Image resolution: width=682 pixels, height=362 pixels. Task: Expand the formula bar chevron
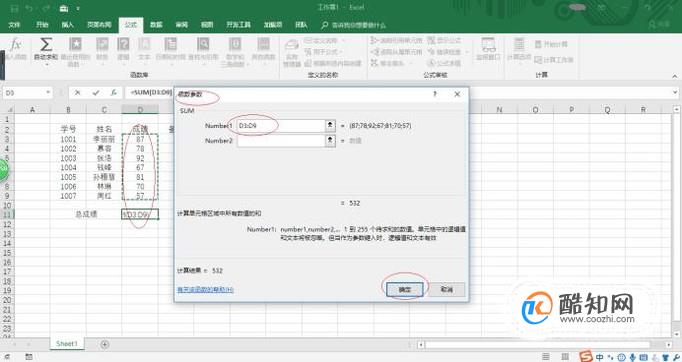675,92
